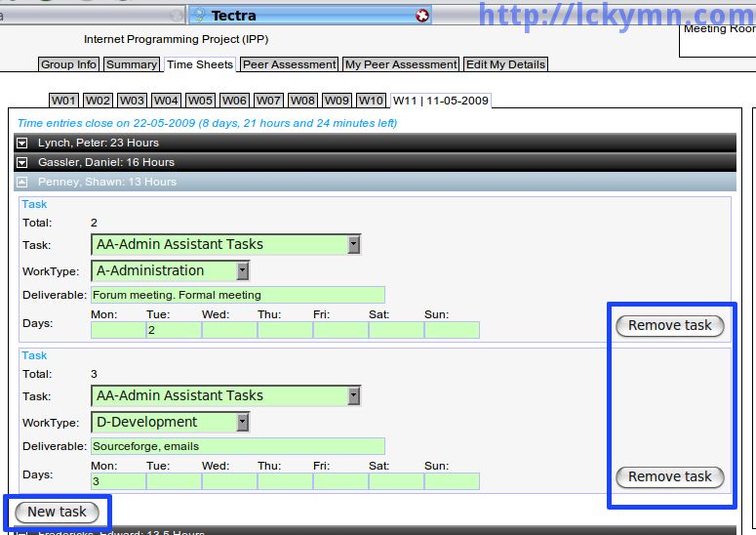
Task: Open the Summary tab
Action: coord(132,64)
